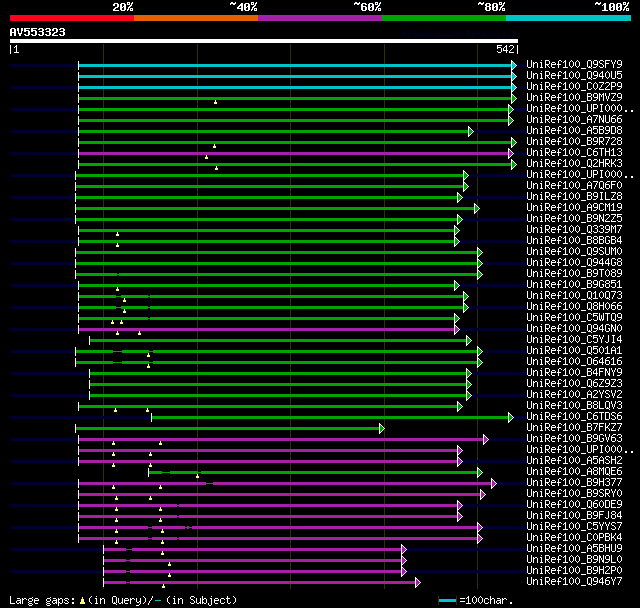Click the UniRef100_B8BGB4 label
Image resolution: width=640 pixels, height=608 pixels.
click(x=574, y=241)
